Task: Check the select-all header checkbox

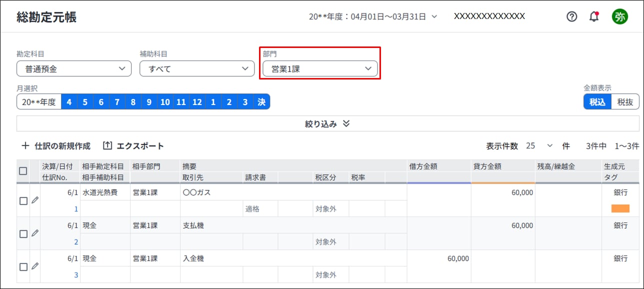Action: click(x=23, y=171)
